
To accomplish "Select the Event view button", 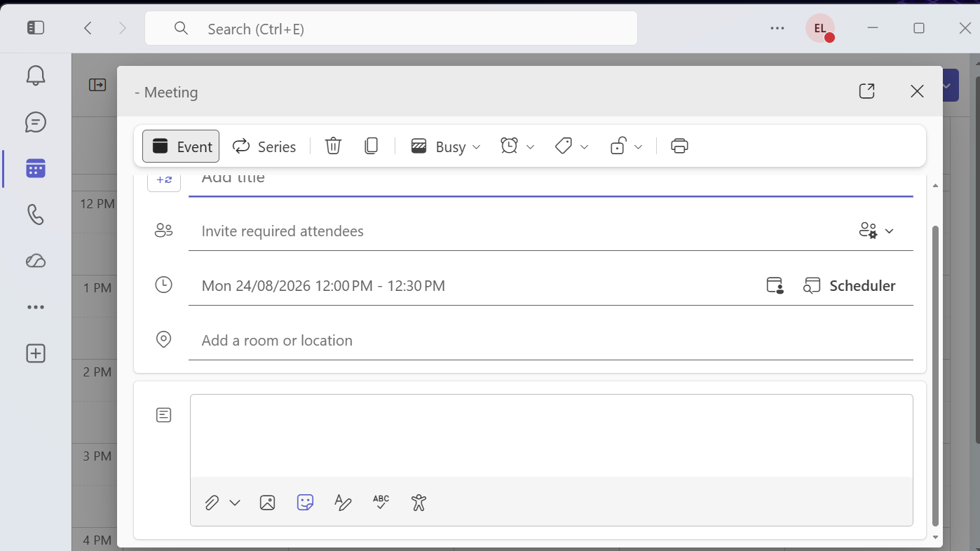I will [181, 146].
